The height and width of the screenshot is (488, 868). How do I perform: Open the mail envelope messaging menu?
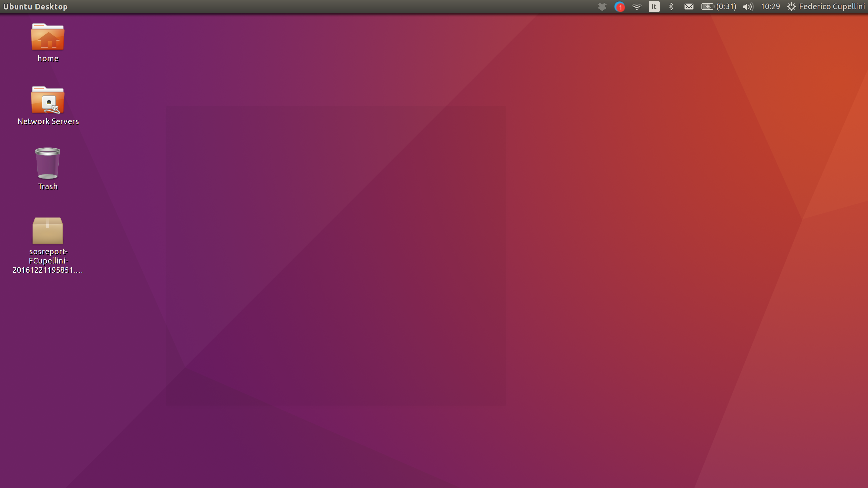[689, 7]
